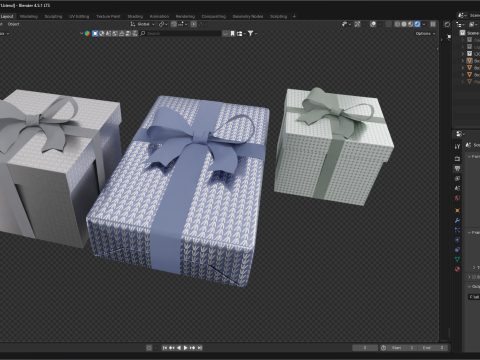Open the viewport Options dropdown
Image resolution: width=480 pixels, height=360 pixels.
pyautogui.click(x=425, y=33)
